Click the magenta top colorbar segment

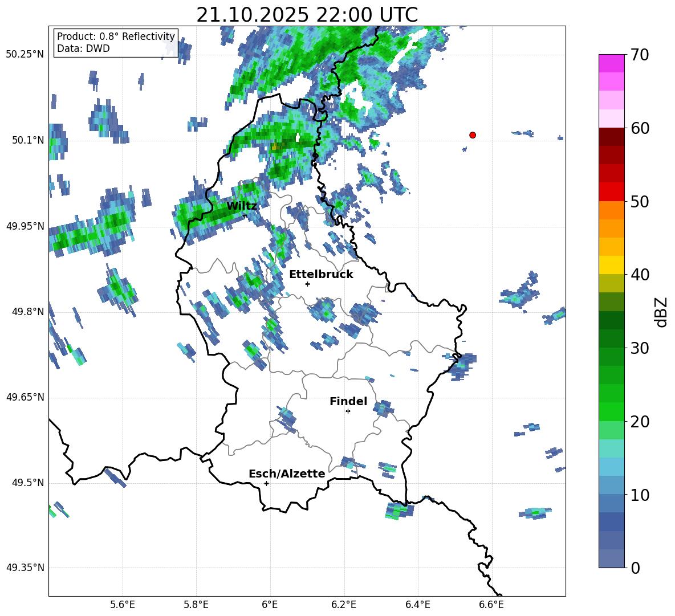click(x=611, y=64)
